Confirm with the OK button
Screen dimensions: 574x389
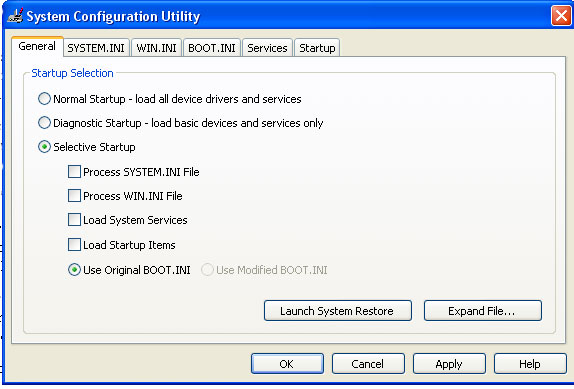(x=287, y=364)
